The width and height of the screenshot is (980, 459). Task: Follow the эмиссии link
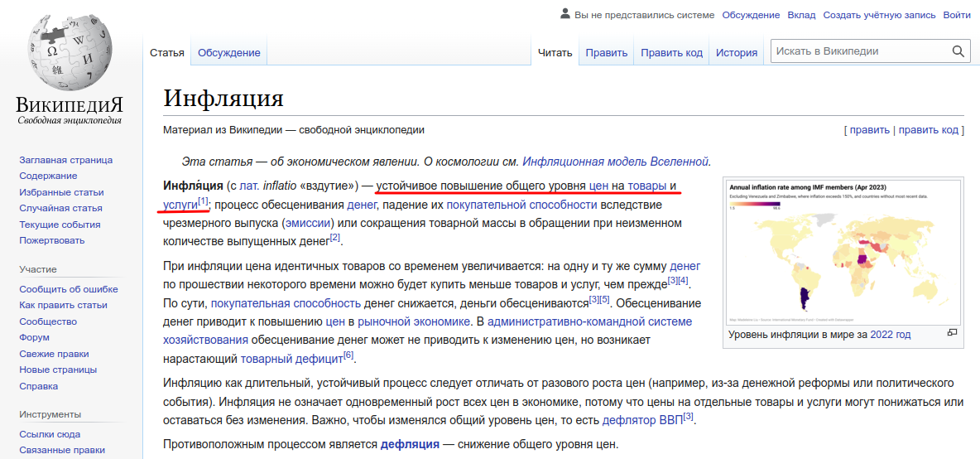[307, 223]
